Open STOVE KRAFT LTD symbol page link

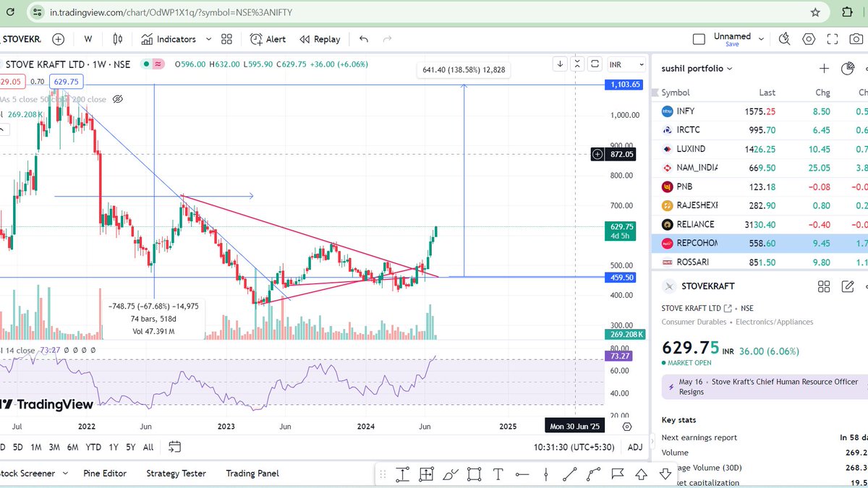pyautogui.click(x=697, y=309)
